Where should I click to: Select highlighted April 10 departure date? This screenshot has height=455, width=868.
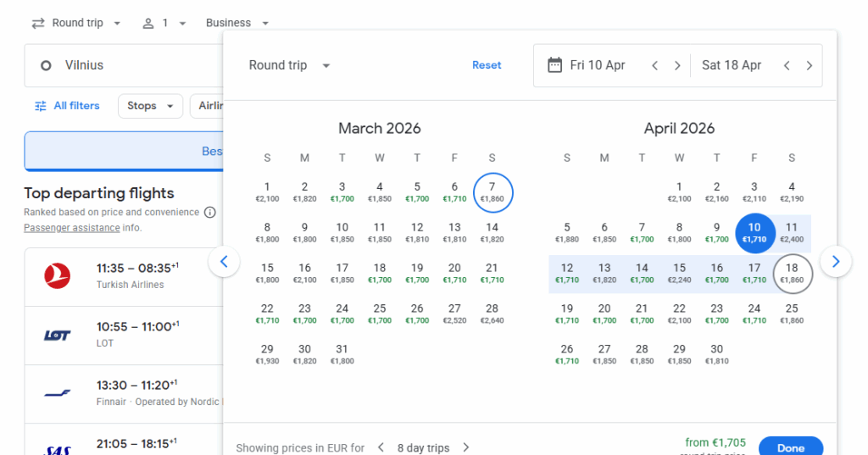point(754,232)
